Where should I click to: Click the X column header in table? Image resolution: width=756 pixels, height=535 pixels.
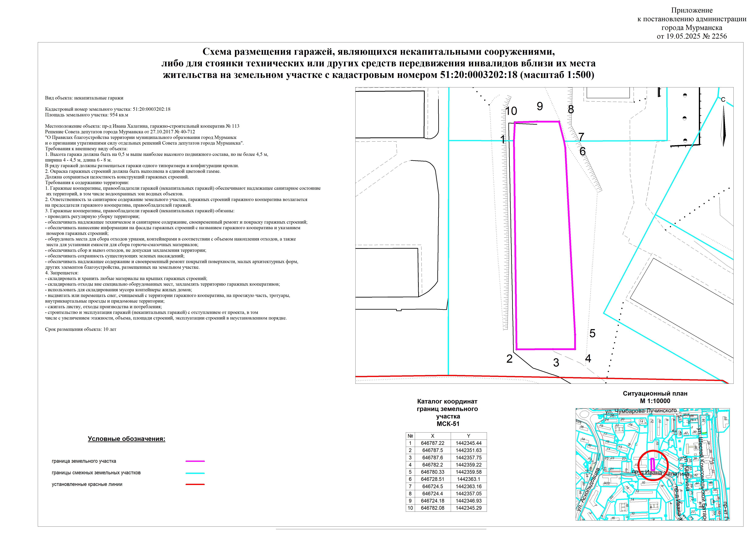click(x=433, y=436)
